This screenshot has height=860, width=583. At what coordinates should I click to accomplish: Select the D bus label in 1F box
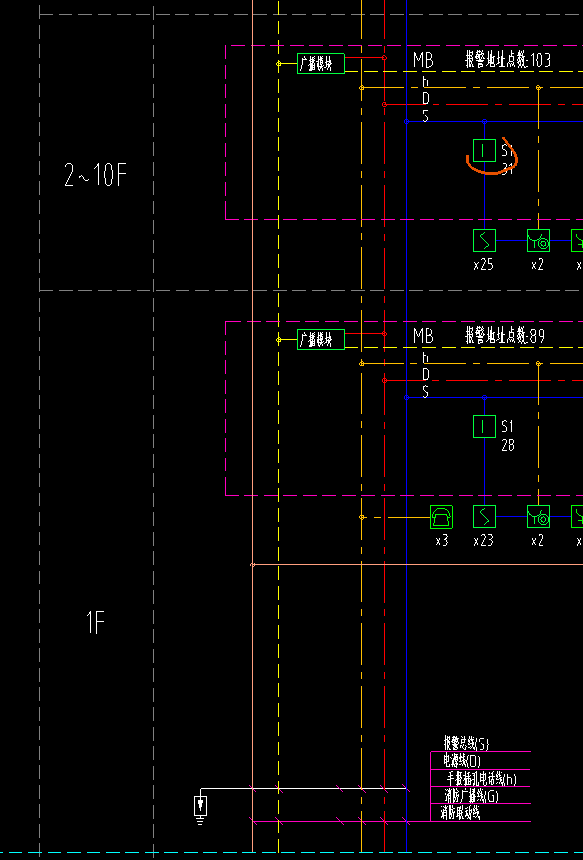point(426,375)
